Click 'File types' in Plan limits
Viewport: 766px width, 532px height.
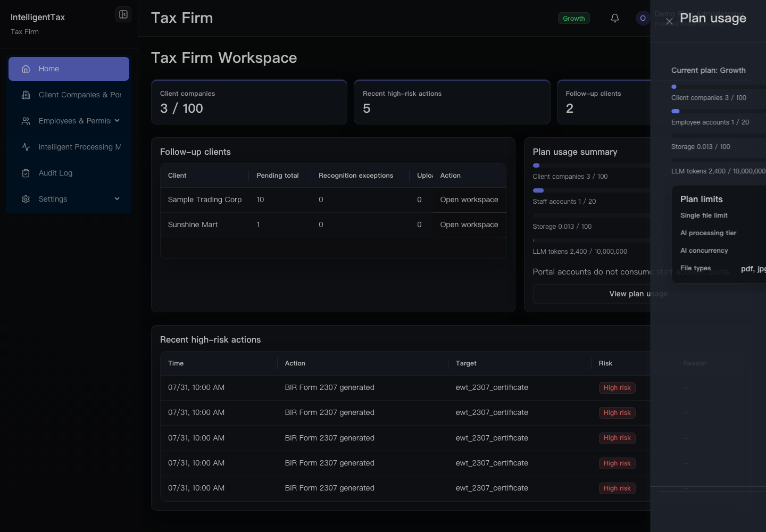click(695, 268)
